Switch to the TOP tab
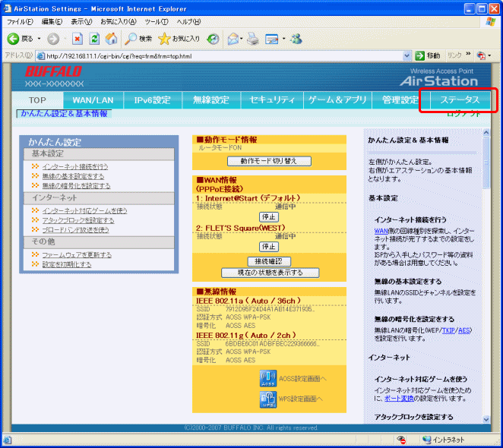Image resolution: width=503 pixels, height=448 pixels. click(x=37, y=100)
